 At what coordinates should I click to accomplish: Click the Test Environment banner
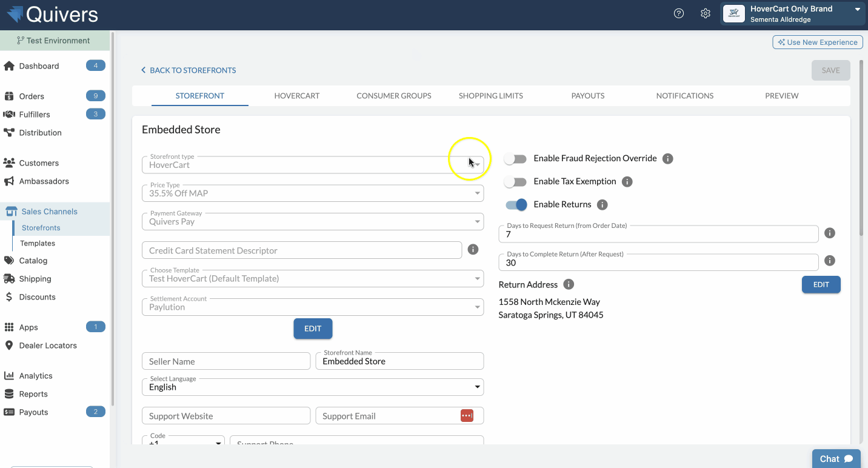point(55,41)
